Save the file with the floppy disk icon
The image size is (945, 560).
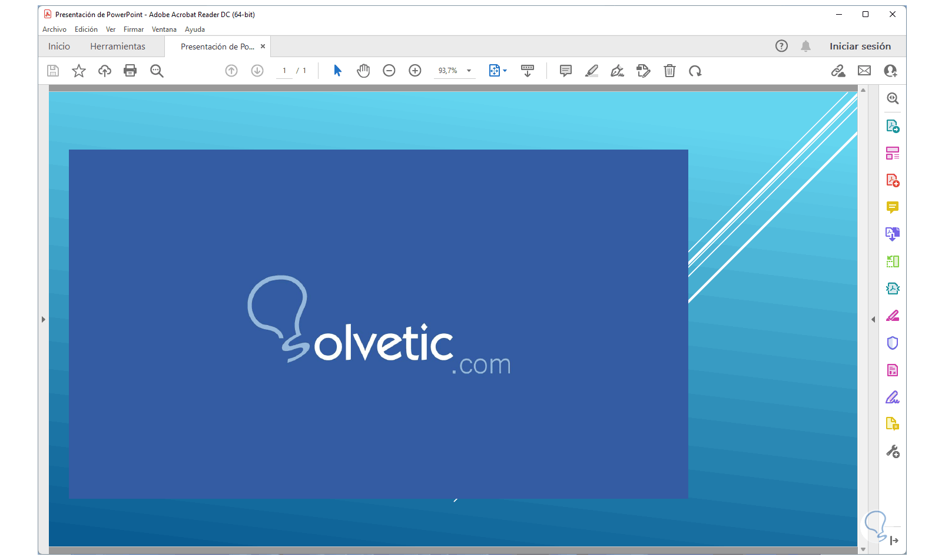(53, 71)
